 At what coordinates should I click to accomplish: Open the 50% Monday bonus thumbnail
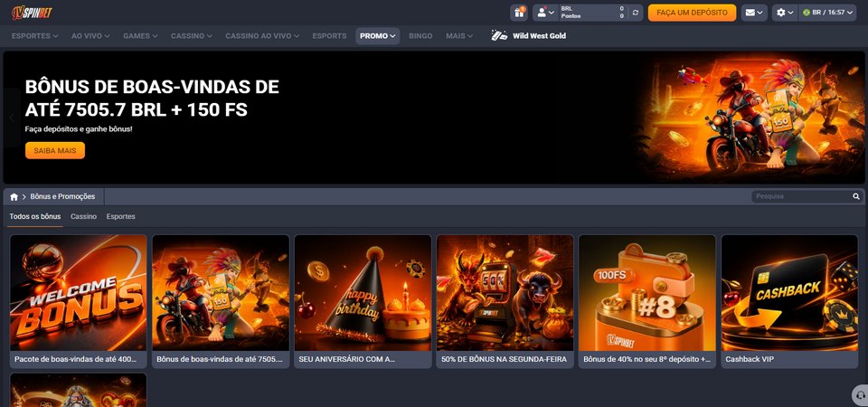[505, 293]
